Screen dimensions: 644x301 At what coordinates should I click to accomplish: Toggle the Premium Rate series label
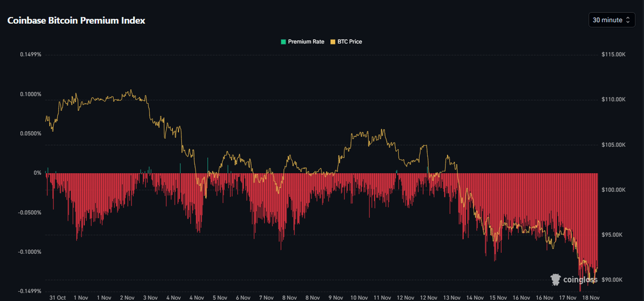tap(306, 41)
